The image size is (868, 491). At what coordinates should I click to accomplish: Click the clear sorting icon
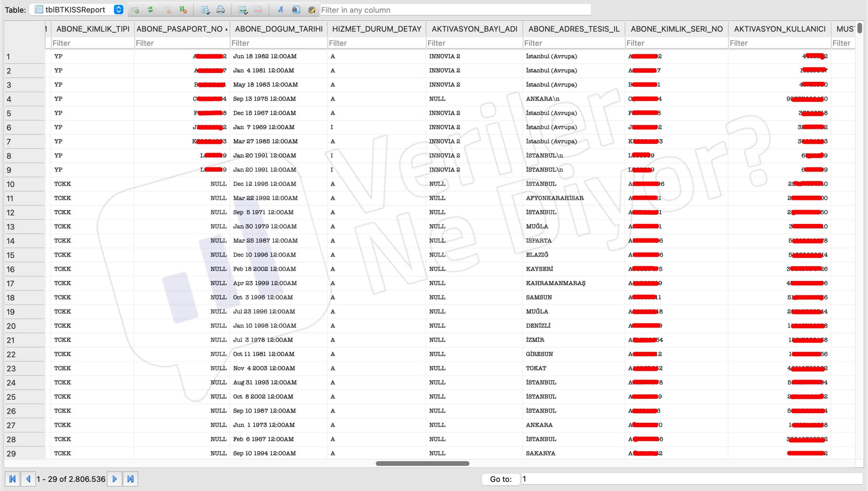(x=183, y=10)
